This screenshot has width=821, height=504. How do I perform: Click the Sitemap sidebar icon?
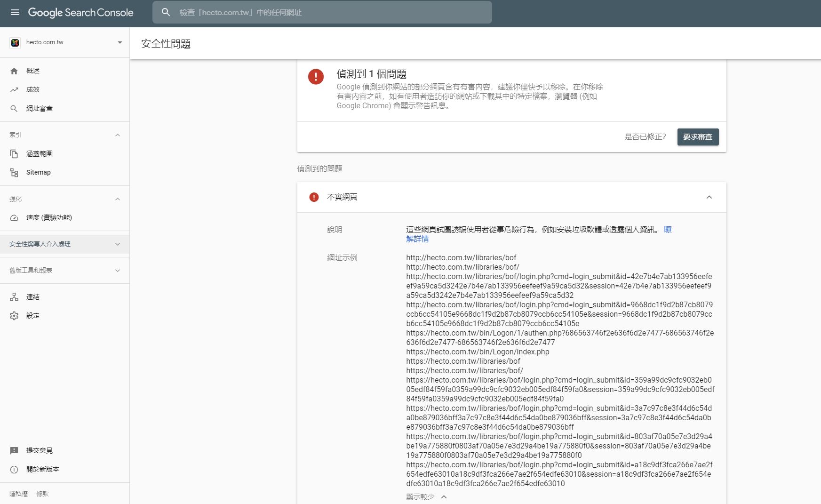click(15, 172)
